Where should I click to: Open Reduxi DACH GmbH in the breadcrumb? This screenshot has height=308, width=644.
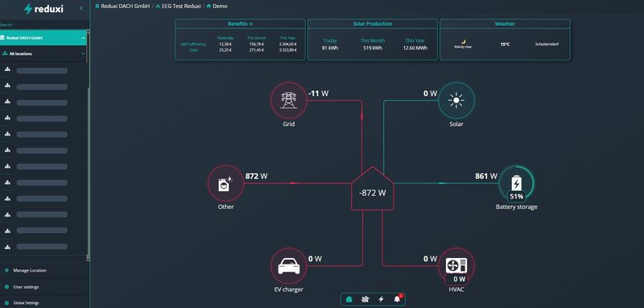click(126, 6)
